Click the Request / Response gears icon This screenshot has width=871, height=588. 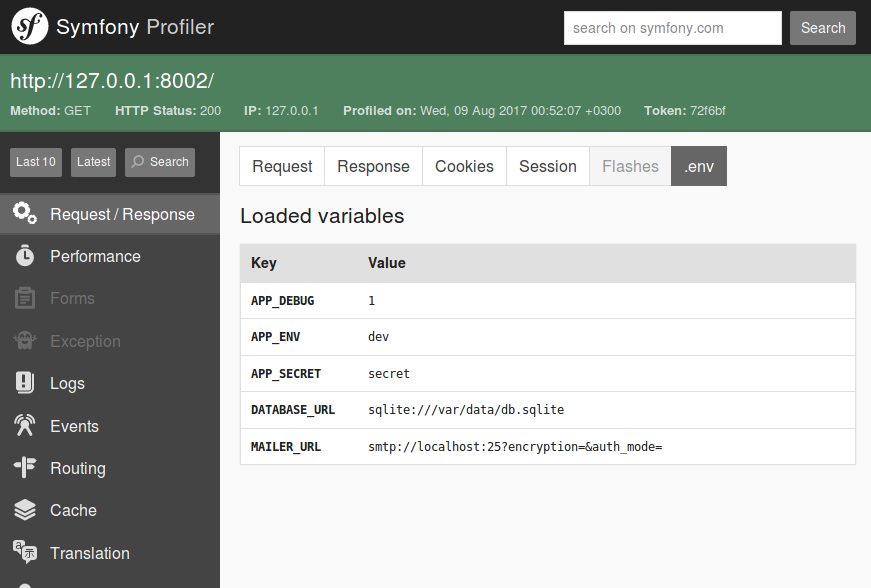[x=25, y=214]
